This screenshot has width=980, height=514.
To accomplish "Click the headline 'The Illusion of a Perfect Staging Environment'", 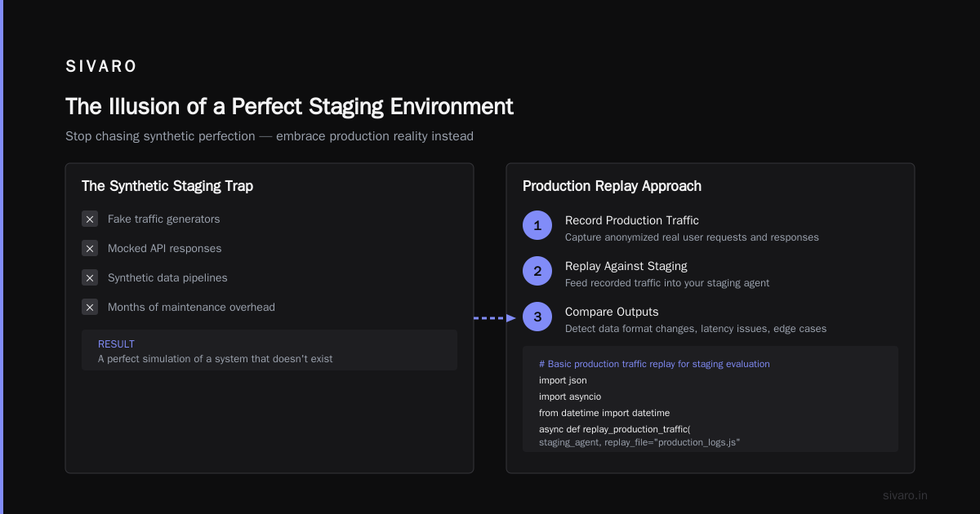I will pos(289,106).
